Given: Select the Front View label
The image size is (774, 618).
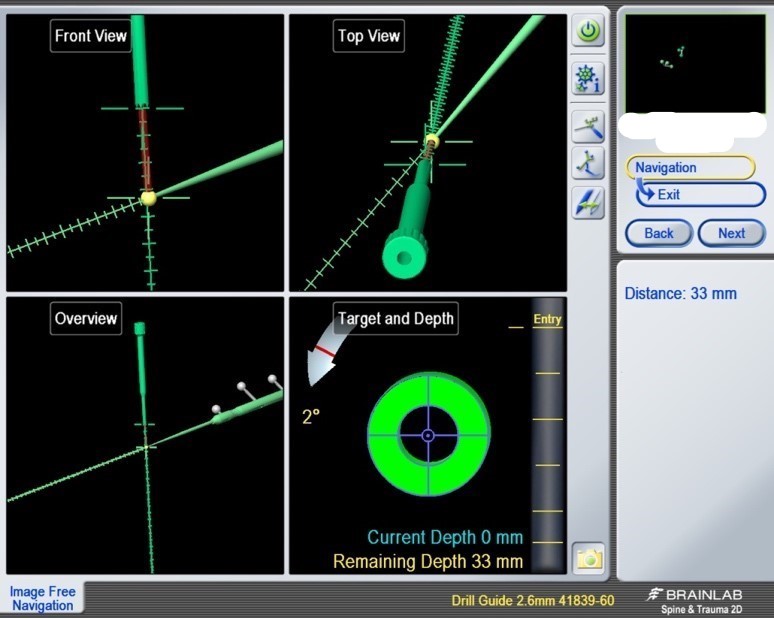Looking at the screenshot, I should click(91, 36).
